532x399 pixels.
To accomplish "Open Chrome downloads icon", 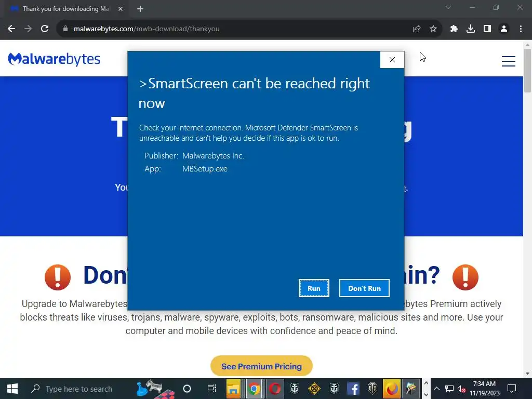I will click(471, 29).
